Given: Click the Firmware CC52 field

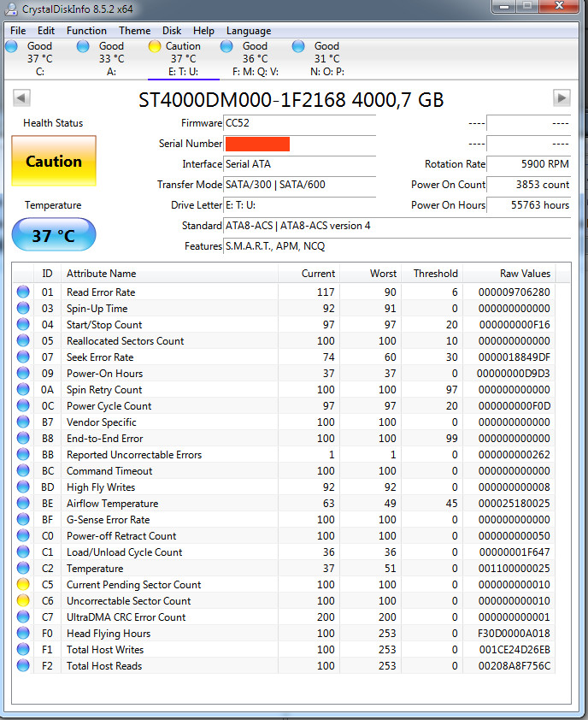Looking at the screenshot, I should [x=299, y=123].
